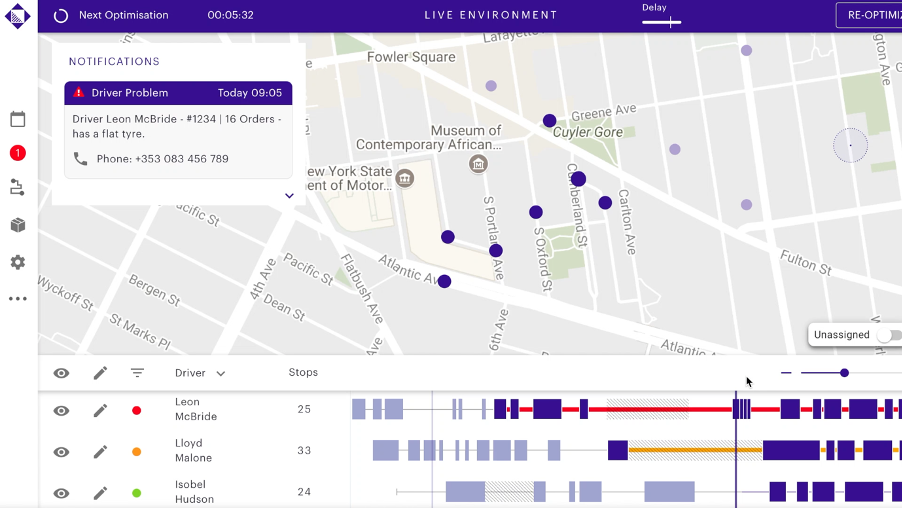Open the routes icon in the sidebar

(x=17, y=188)
